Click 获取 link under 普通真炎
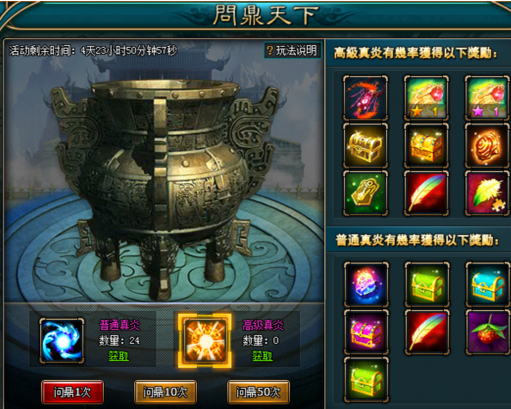 [118, 356]
